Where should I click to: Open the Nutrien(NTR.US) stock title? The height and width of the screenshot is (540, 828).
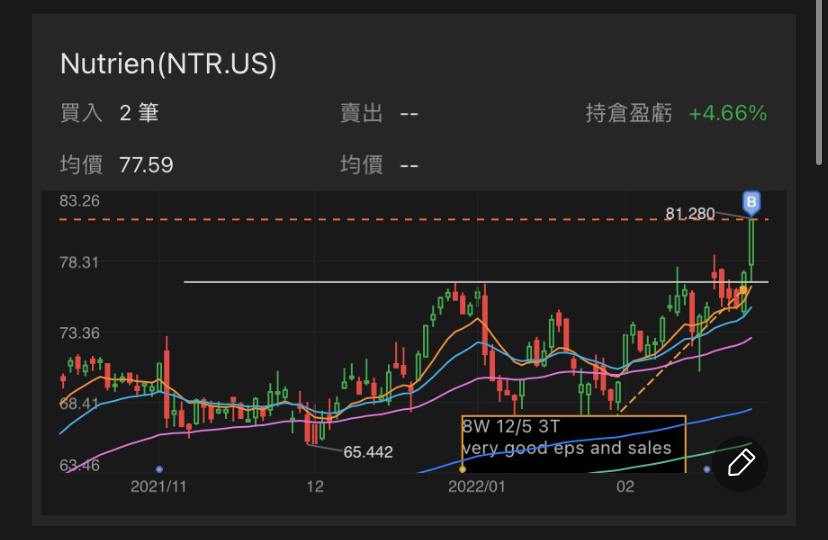pos(168,64)
